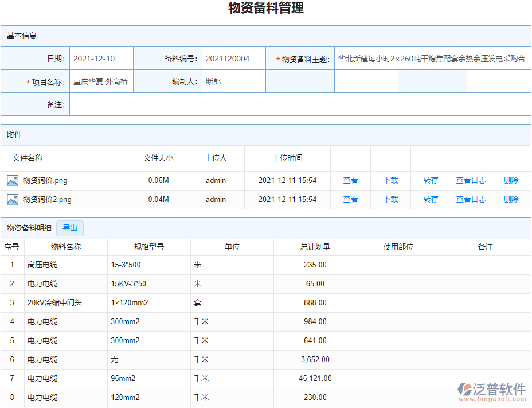This screenshot has height=408, width=532.
Task: Delete 物资询价2.png using 删除
Action: (x=510, y=199)
